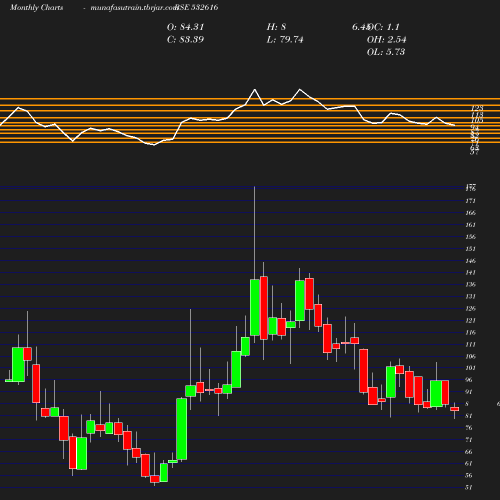Click the "OL: 5.73" value

coord(386,52)
